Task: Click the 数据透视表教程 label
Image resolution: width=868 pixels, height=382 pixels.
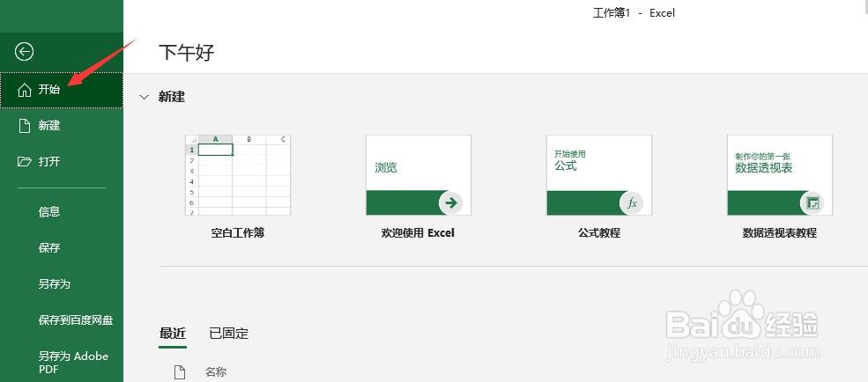Action: (779, 232)
